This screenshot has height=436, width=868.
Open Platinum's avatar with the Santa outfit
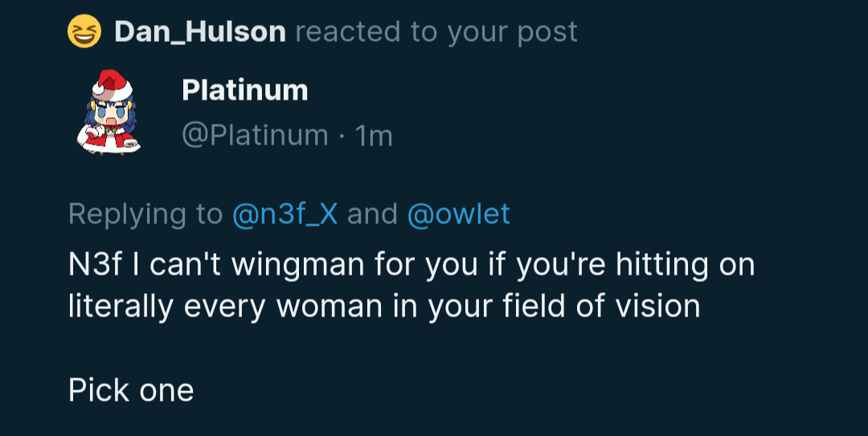[x=109, y=111]
